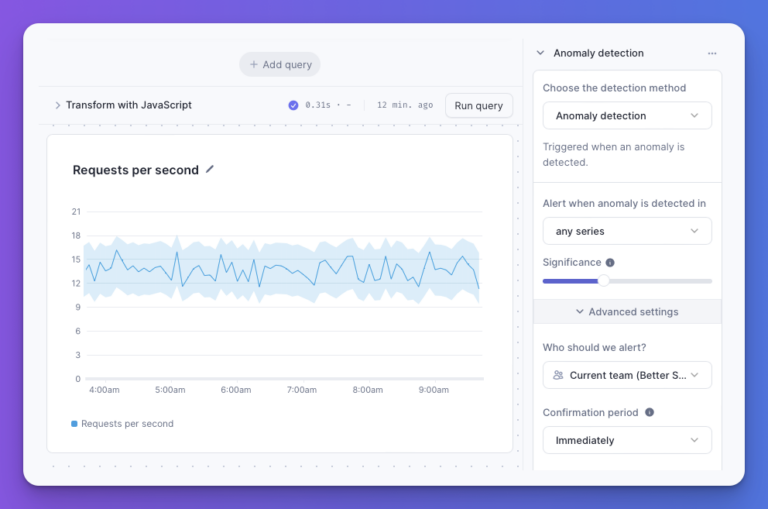
Task: Click the 7:00am axis label
Action: pos(302,390)
